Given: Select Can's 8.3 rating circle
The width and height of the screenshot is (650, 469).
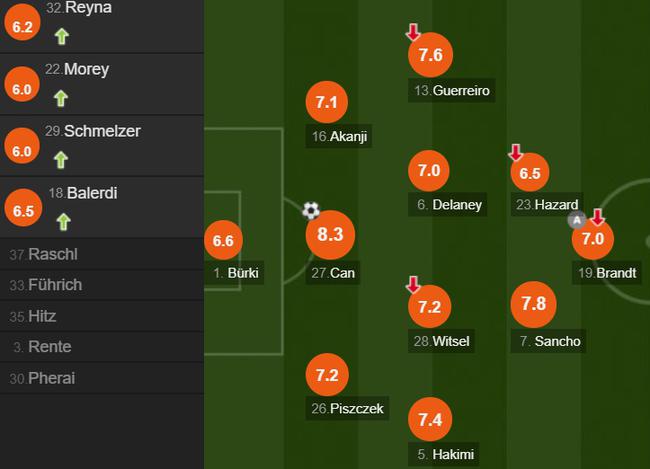Looking at the screenshot, I should coord(330,235).
